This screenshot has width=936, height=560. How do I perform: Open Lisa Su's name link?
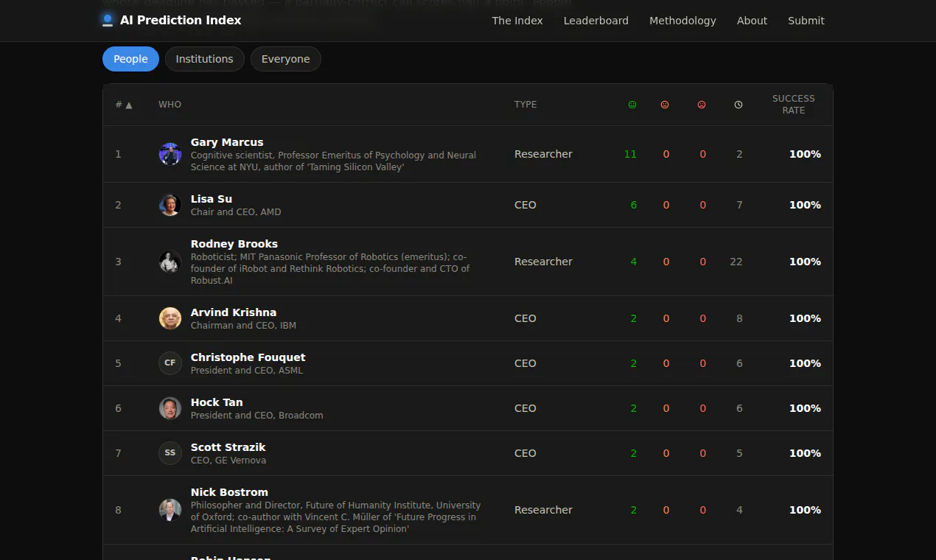coord(212,199)
